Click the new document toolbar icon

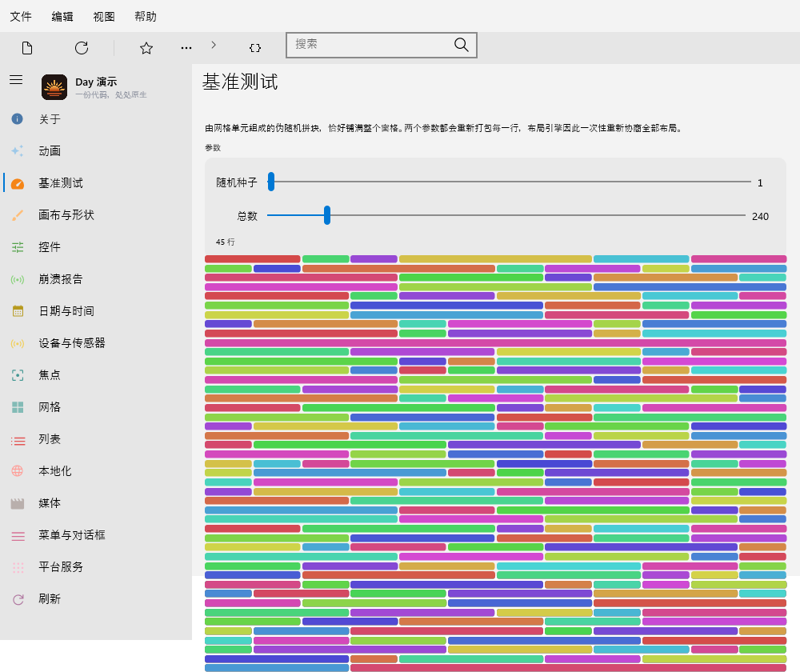pyautogui.click(x=27, y=48)
